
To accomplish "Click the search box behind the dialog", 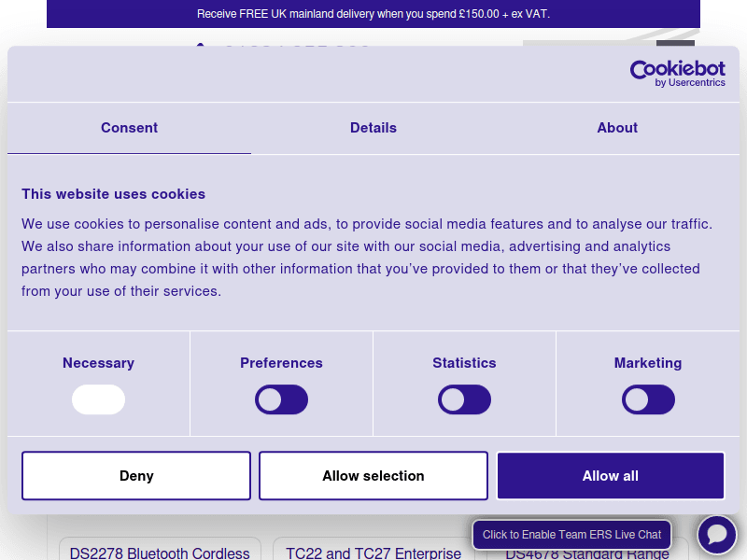I will [588, 43].
